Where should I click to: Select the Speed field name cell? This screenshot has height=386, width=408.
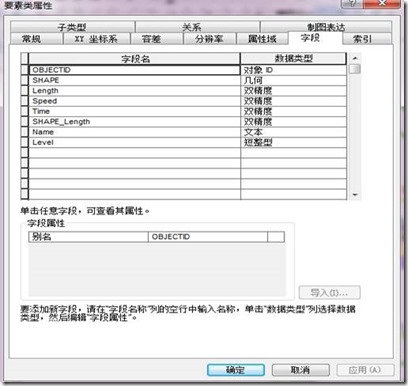click(x=135, y=101)
